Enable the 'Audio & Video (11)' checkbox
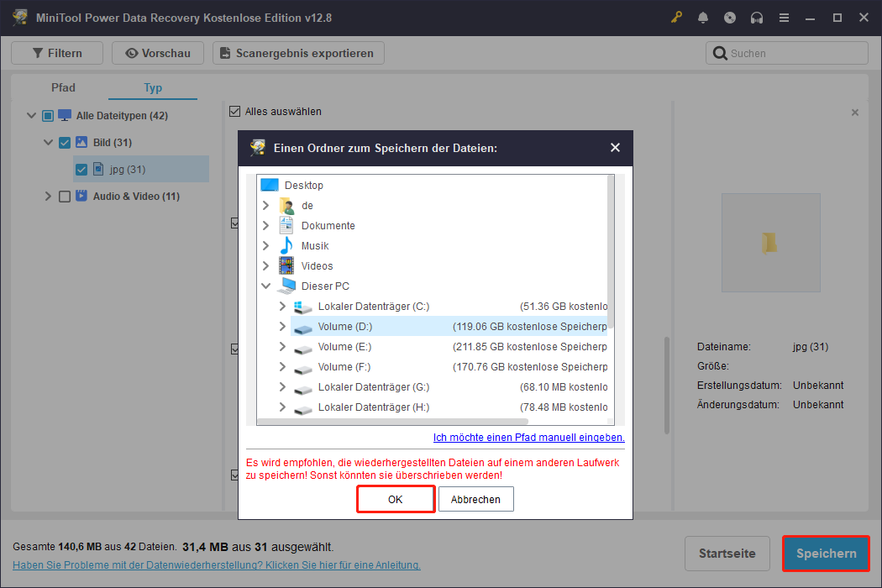 65,196
